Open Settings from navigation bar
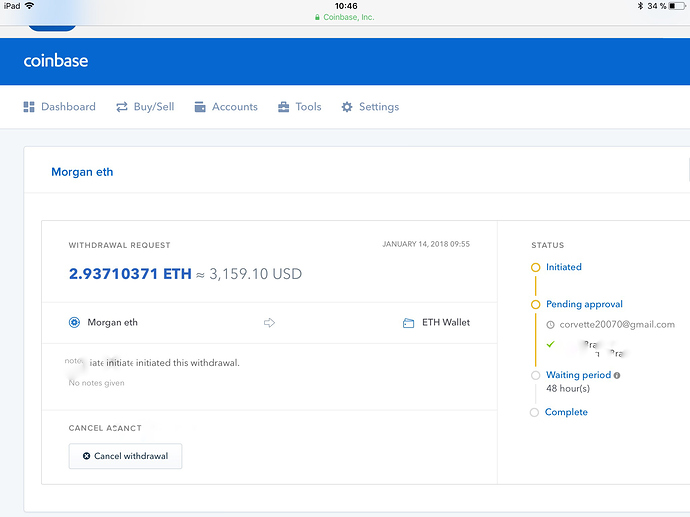 click(379, 107)
